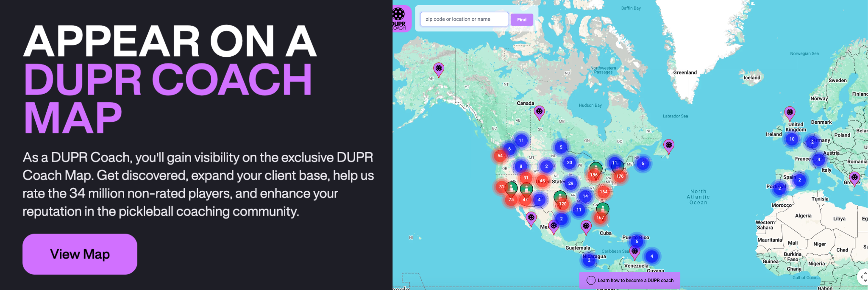
Task: Open the blue cluster 2 in south Texas
Action: click(561, 219)
